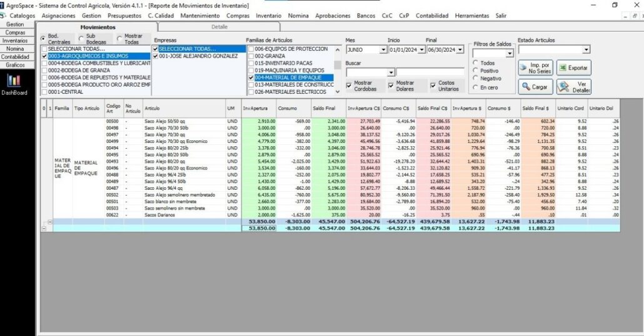Open the Inventario menu
Screen dimensions: 644x336
pyautogui.click(x=268, y=16)
